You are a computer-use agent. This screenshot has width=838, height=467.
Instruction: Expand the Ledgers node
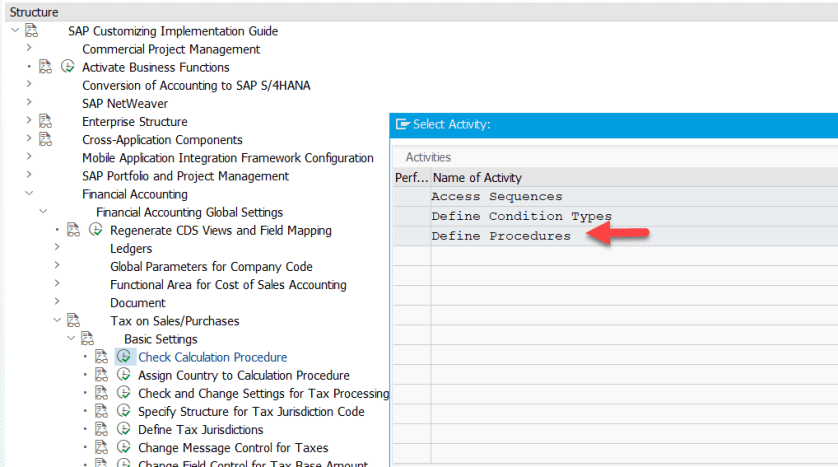(57, 248)
